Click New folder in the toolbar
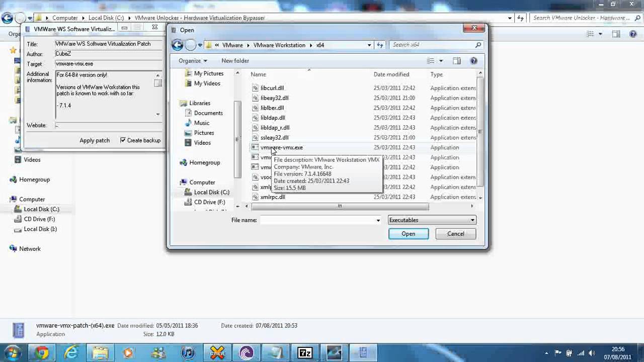This screenshot has width=644, height=362. 235,61
